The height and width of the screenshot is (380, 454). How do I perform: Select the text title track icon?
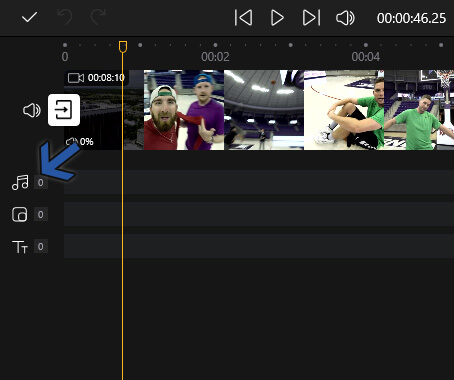pos(20,247)
